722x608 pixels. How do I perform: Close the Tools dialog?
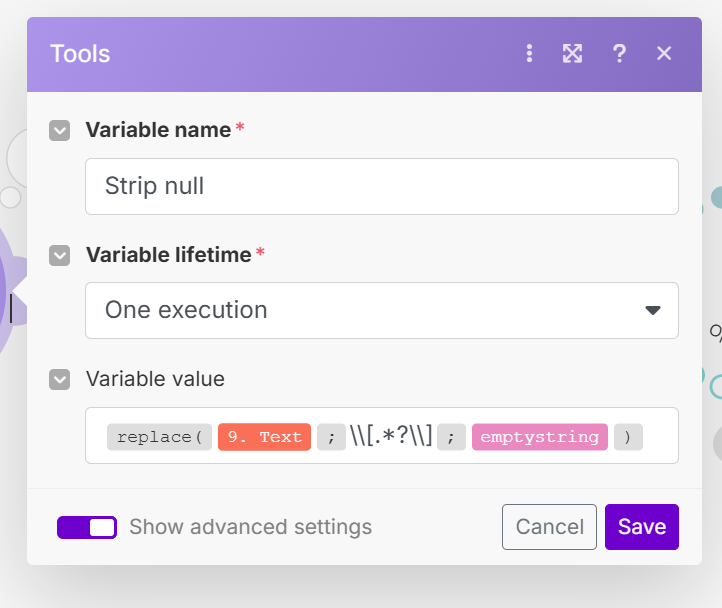(x=664, y=54)
